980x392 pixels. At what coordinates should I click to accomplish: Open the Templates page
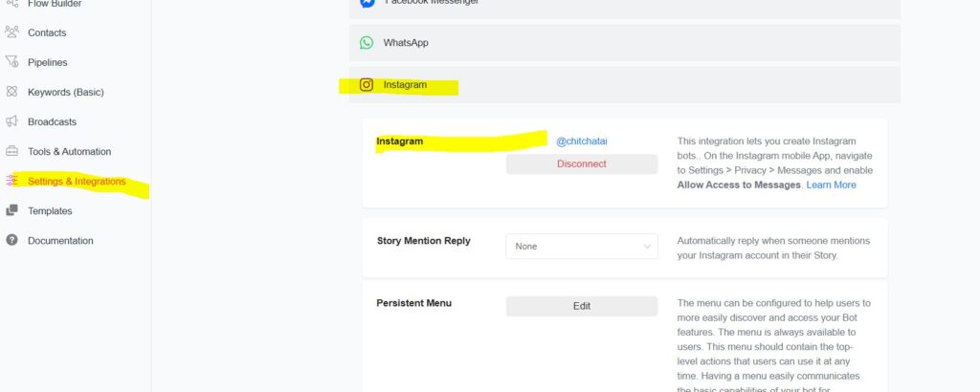(x=50, y=211)
